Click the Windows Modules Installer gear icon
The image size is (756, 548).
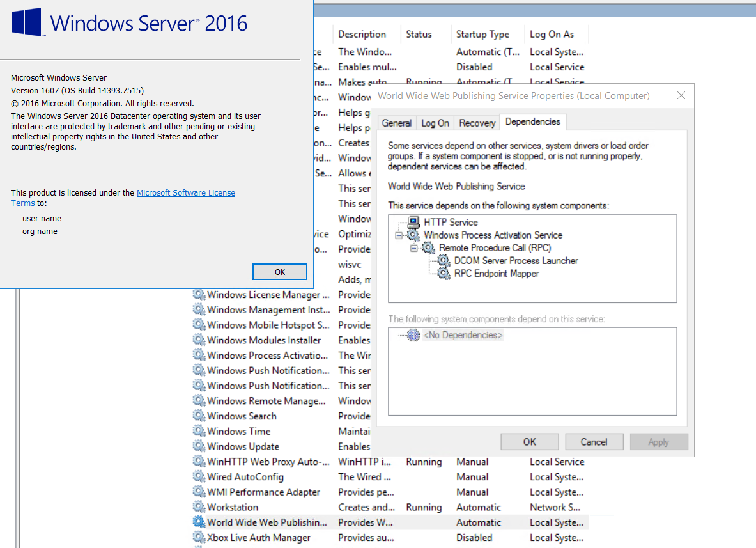199,340
